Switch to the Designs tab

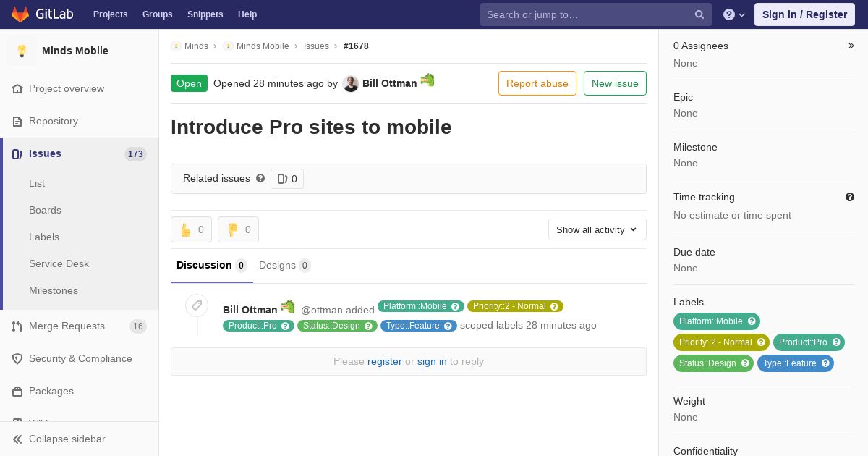[285, 265]
